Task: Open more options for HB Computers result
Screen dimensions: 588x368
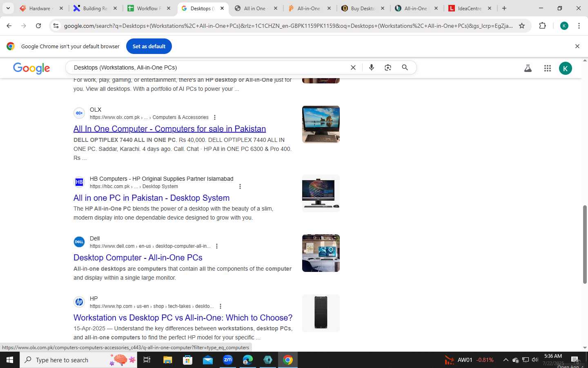Action: tap(240, 186)
